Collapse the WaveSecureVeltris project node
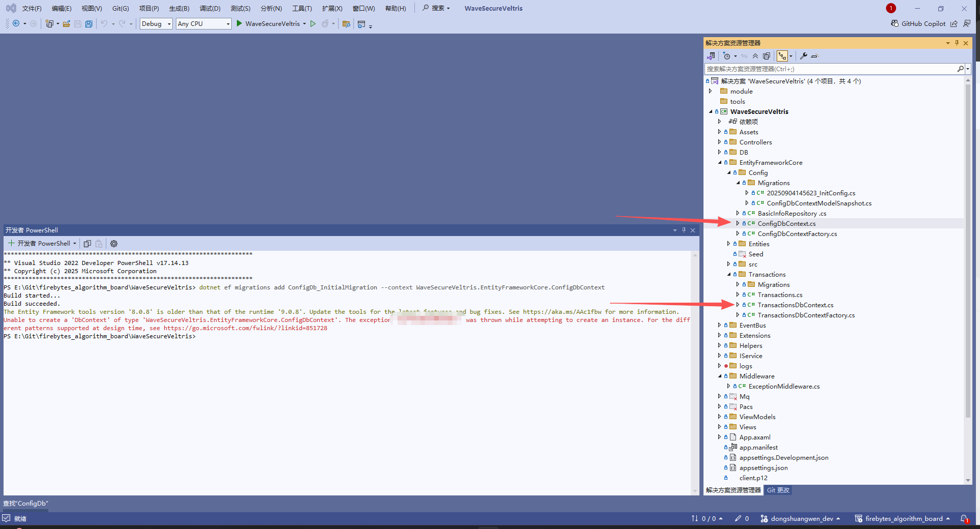Image resolution: width=980 pixels, height=529 pixels. click(x=711, y=111)
